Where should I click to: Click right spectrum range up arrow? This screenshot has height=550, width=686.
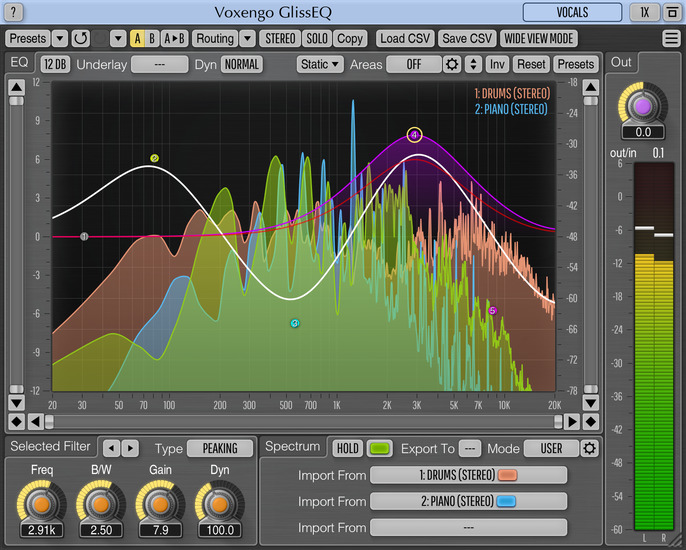coord(591,87)
